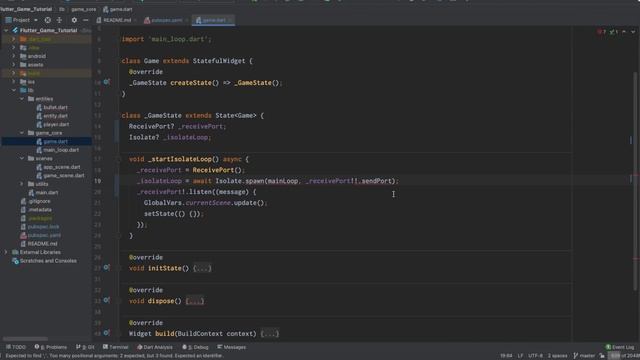The image size is (640, 360).
Task: Open the Dart Analysis tool window
Action: tap(155, 347)
